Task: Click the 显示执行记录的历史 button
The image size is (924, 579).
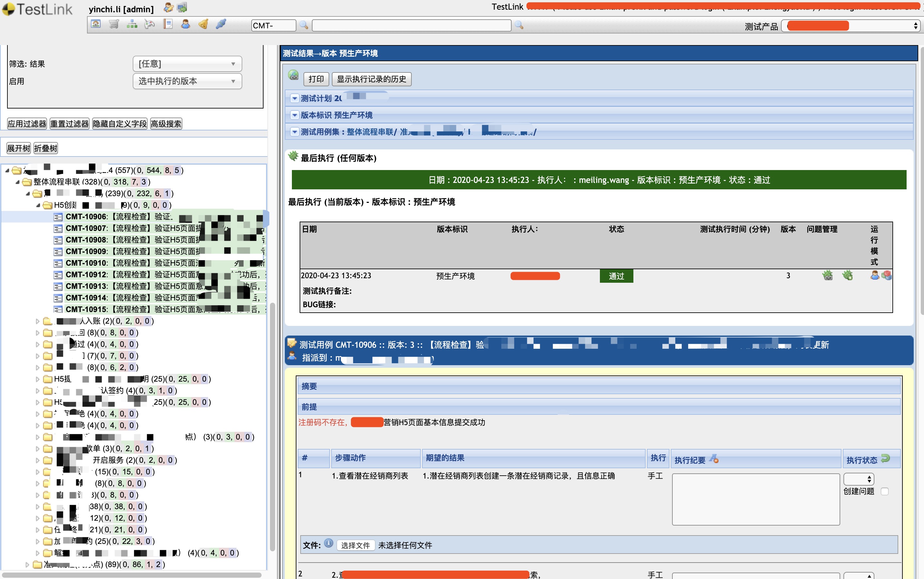Action: [x=371, y=79]
